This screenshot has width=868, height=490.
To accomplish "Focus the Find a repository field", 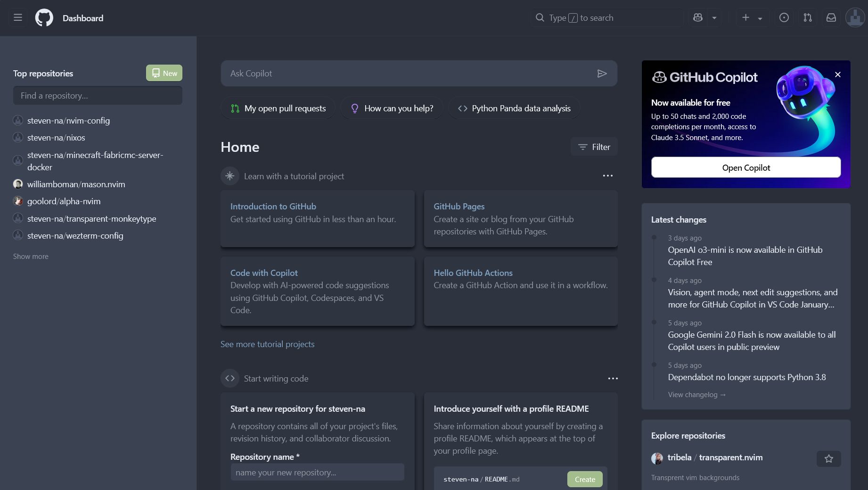I will (x=98, y=96).
